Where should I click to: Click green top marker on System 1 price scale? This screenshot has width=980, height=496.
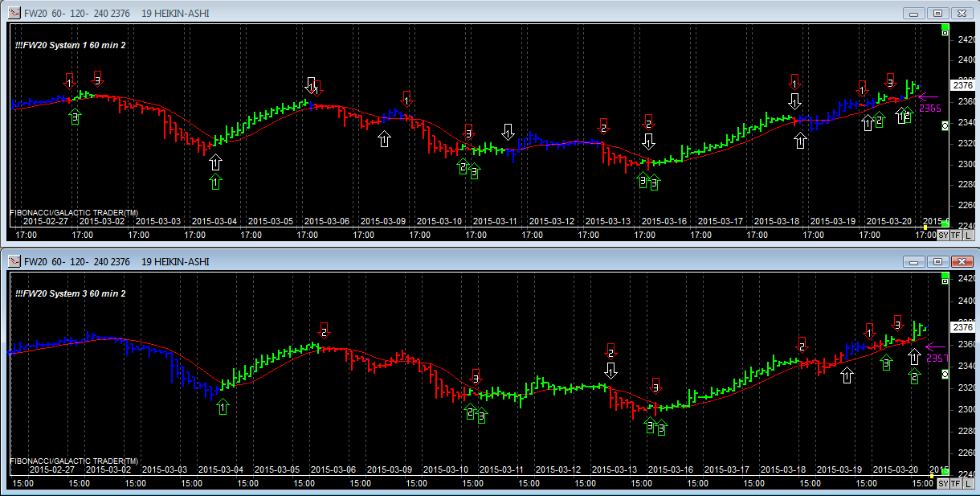(x=945, y=31)
